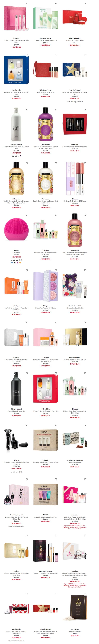Heart the Philips Precision Shaver 9000
99x644 pixels.
click(27, 425)
